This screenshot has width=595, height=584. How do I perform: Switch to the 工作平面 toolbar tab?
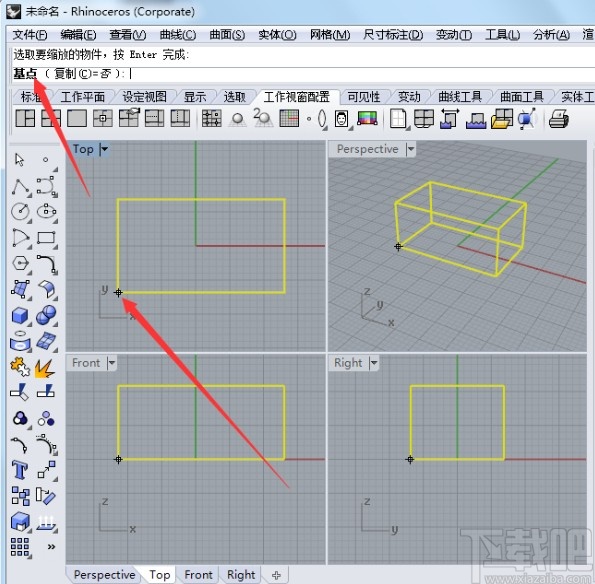pyautogui.click(x=83, y=97)
